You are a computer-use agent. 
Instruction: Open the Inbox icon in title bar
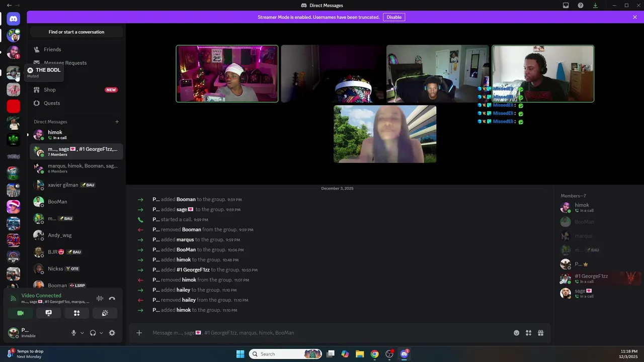tap(566, 6)
